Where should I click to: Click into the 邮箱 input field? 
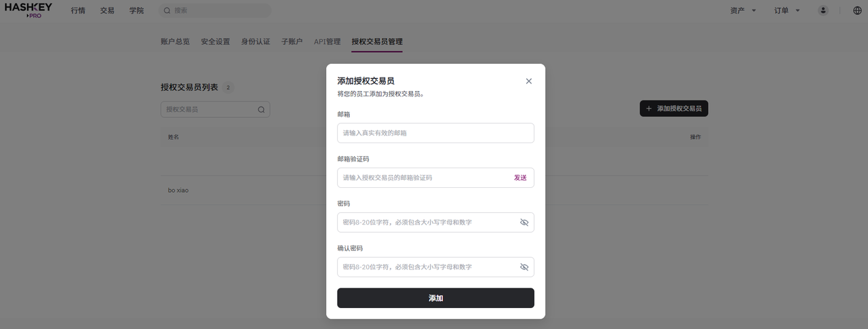[435, 133]
